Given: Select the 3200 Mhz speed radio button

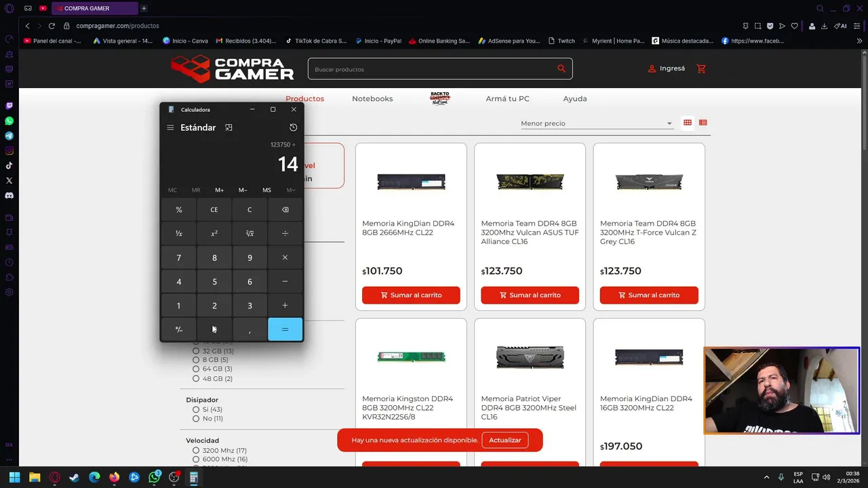Looking at the screenshot, I should (x=196, y=450).
